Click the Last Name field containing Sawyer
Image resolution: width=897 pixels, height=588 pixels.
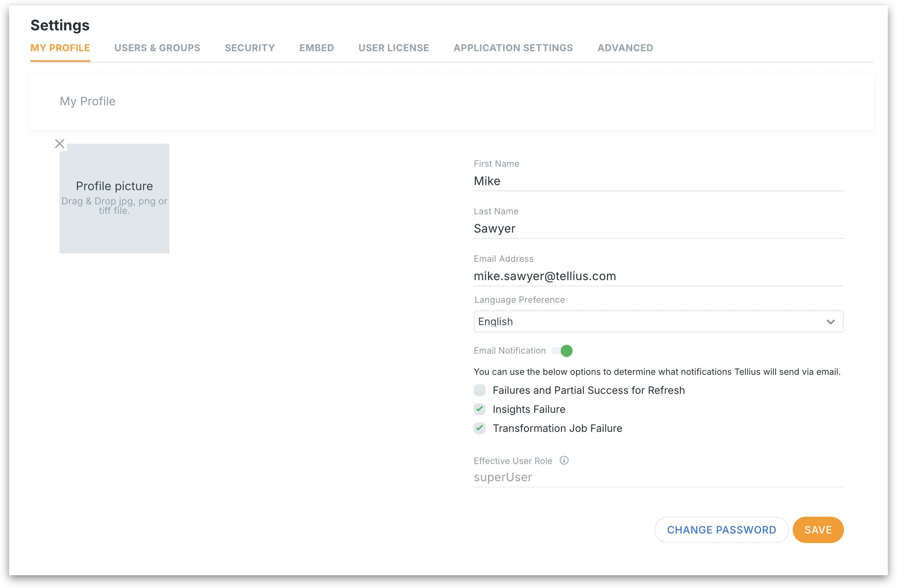click(x=658, y=229)
